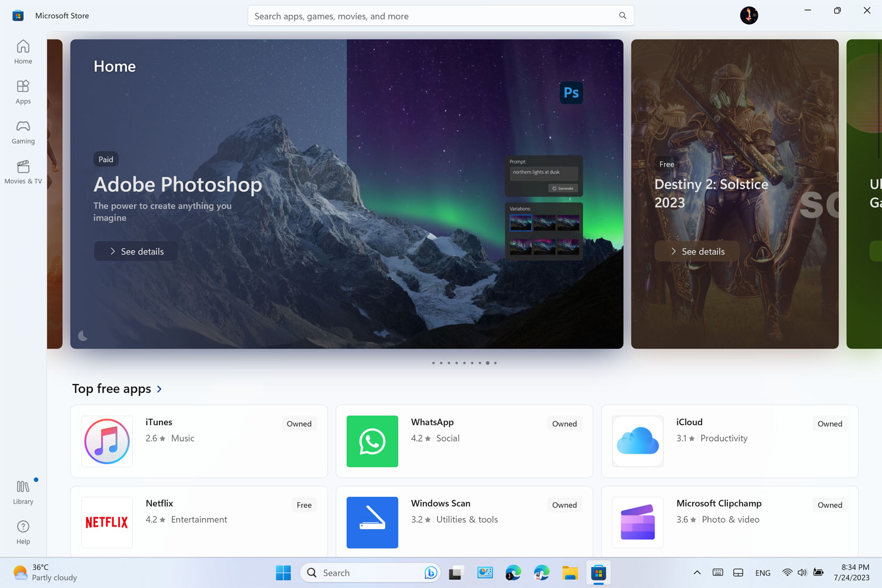Select the first carousel page dot
This screenshot has width=882, height=588.
click(433, 363)
